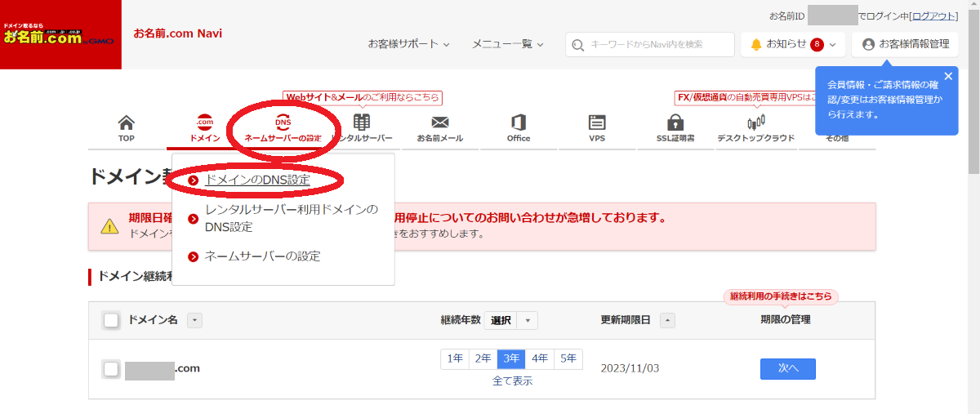The height and width of the screenshot is (414, 980).
Task: Click Webサイト&メール promotional banner
Action: pos(363,97)
